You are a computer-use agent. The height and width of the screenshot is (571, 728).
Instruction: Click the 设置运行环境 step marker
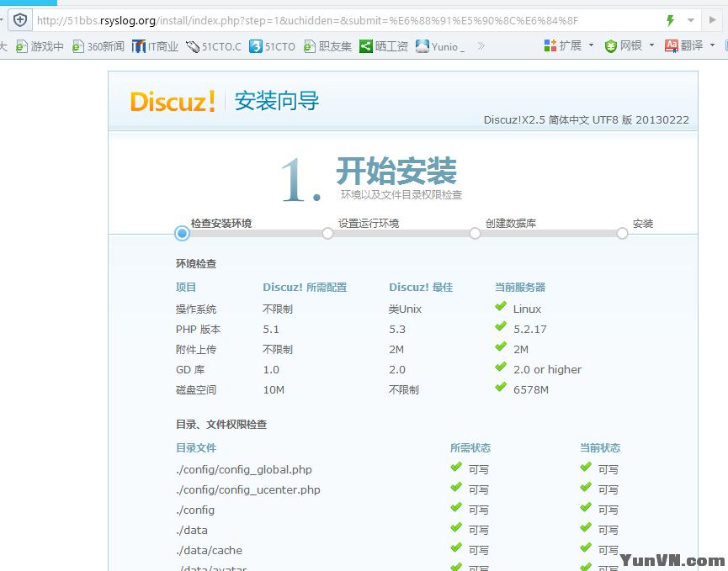(x=327, y=233)
